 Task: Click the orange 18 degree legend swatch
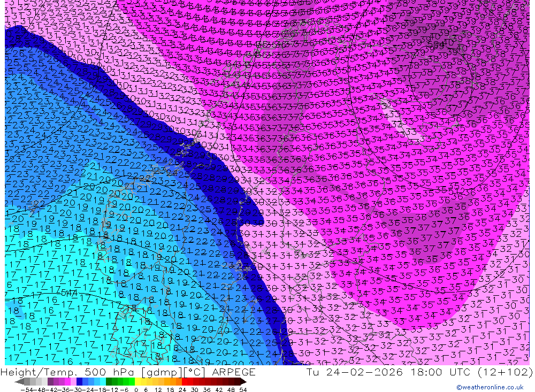point(173,382)
